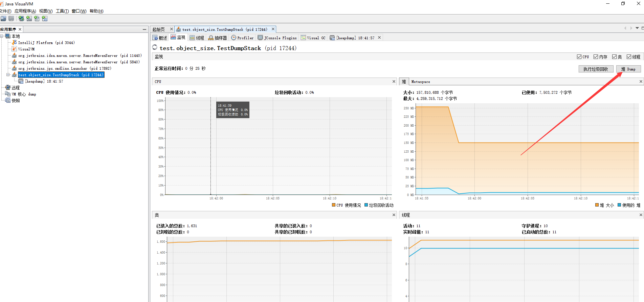Image resolution: width=644 pixels, height=302 pixels.
Task: Click the heapdump icon in the applications tree
Action: click(21, 81)
